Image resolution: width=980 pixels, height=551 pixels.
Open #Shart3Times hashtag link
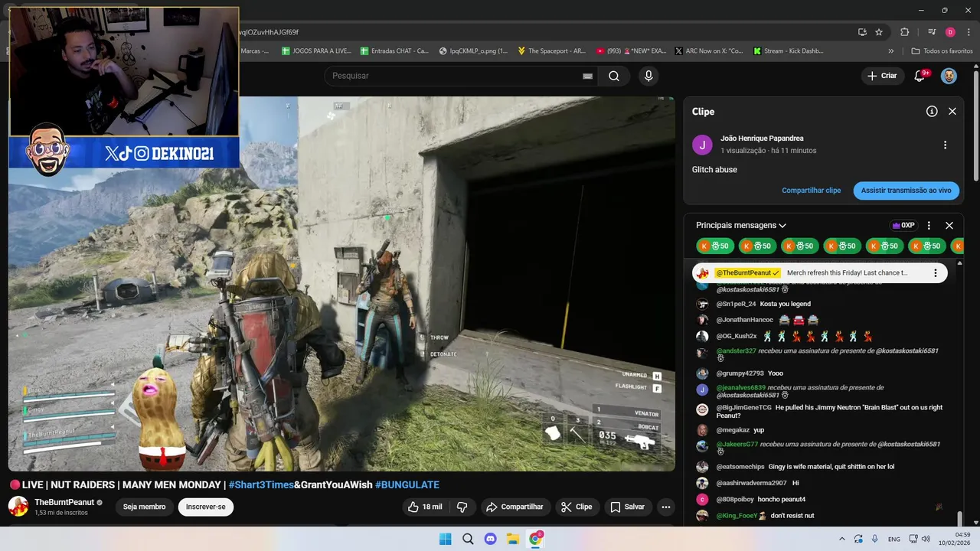(261, 485)
